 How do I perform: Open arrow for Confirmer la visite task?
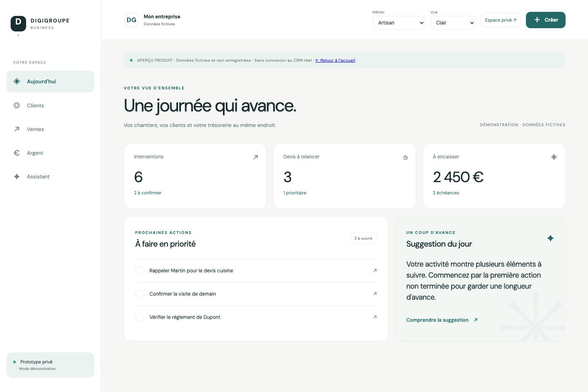tap(375, 294)
